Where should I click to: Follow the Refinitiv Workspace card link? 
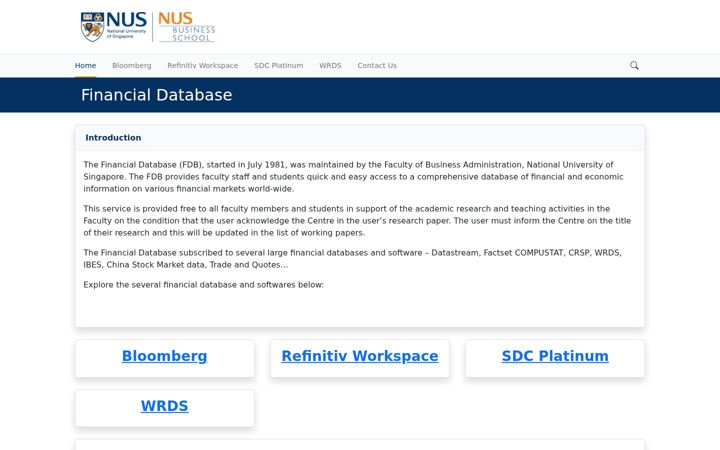[360, 356]
